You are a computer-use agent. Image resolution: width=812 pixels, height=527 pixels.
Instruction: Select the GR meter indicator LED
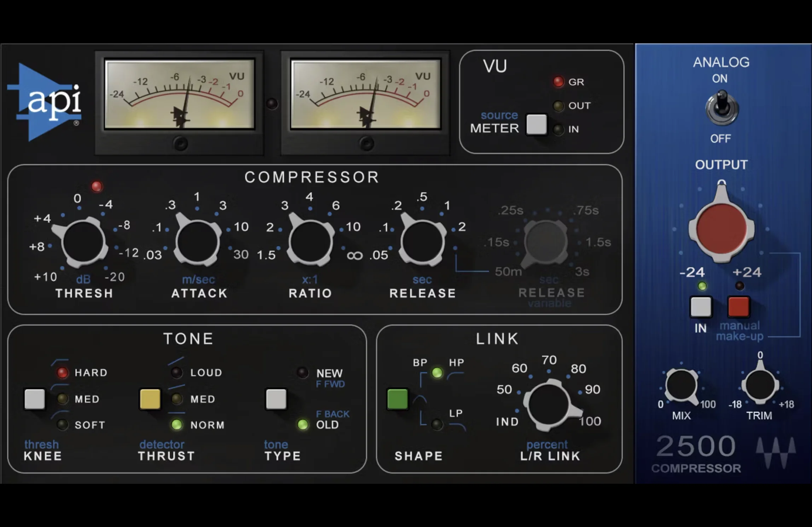(558, 82)
